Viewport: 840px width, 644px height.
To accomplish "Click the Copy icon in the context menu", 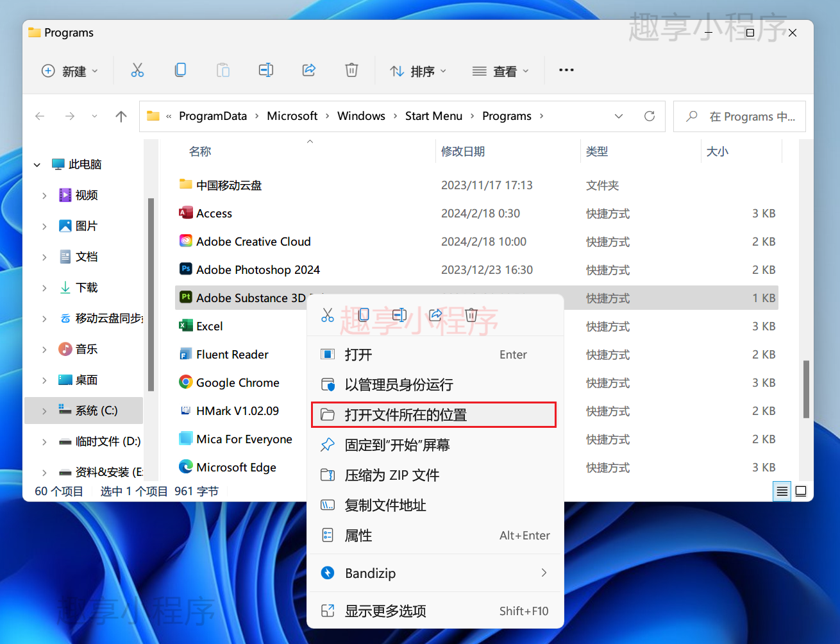I will [364, 315].
